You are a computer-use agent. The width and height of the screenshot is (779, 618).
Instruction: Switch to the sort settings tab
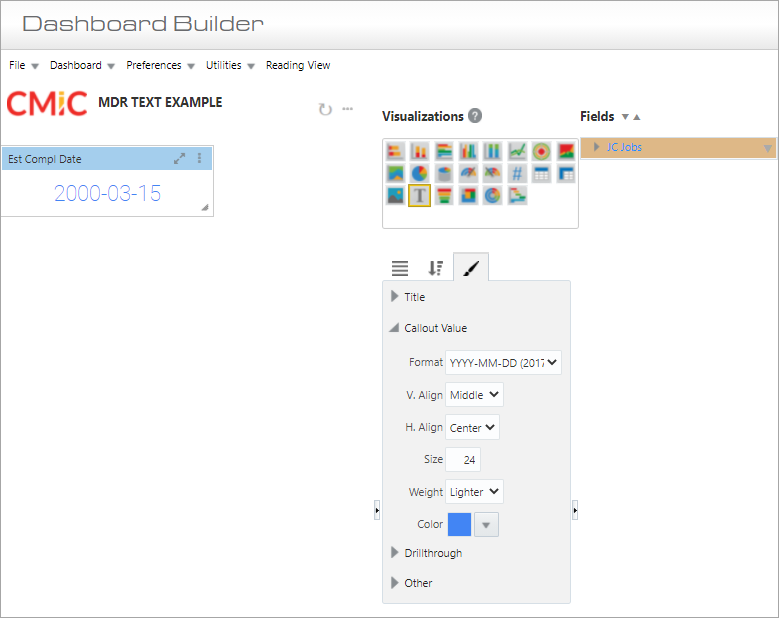coord(436,268)
